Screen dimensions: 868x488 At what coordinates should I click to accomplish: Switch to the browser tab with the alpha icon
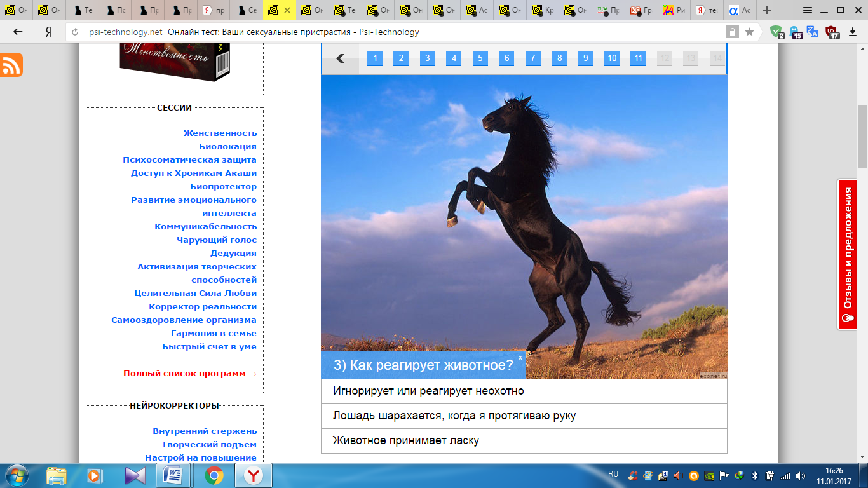pyautogui.click(x=739, y=10)
